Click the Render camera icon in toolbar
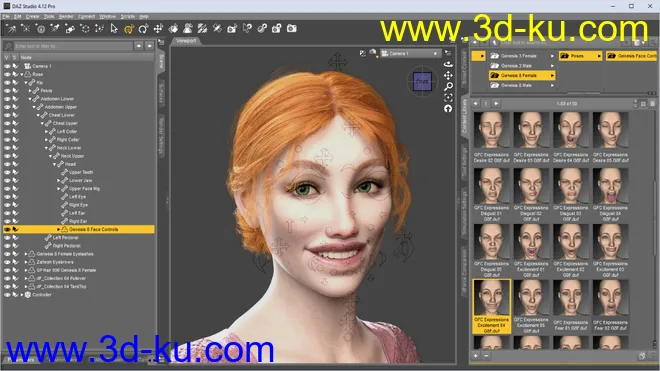Viewport: 660px width, 371px height. tap(292, 29)
